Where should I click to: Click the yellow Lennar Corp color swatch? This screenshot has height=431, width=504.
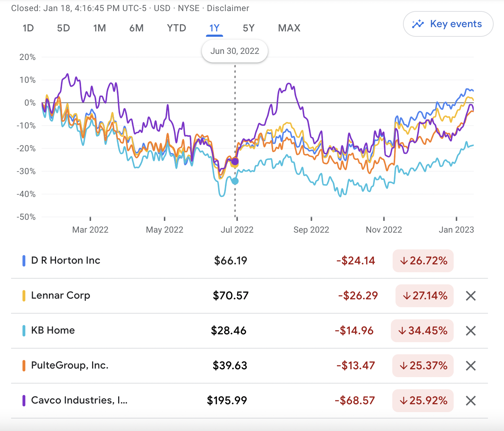point(24,296)
